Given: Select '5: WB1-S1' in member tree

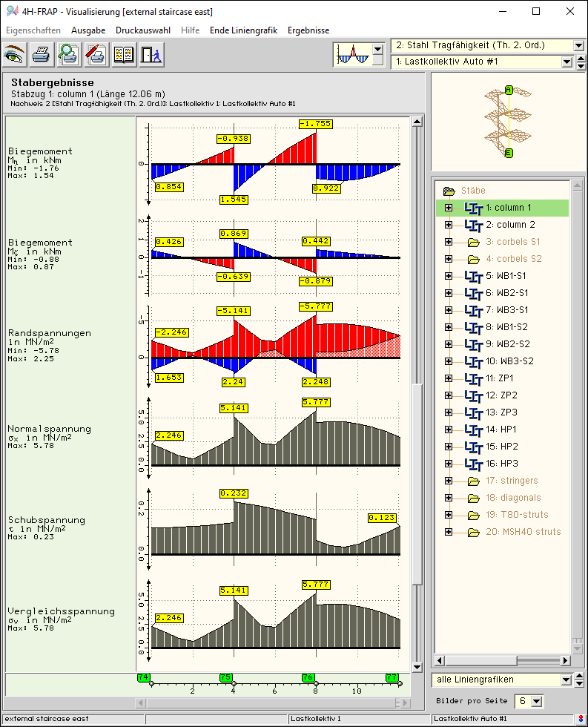Looking at the screenshot, I should (x=507, y=276).
